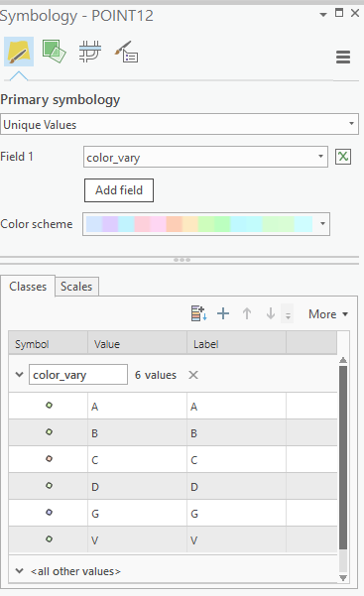Click the classes list vertical scrollbar thumb

[343, 457]
